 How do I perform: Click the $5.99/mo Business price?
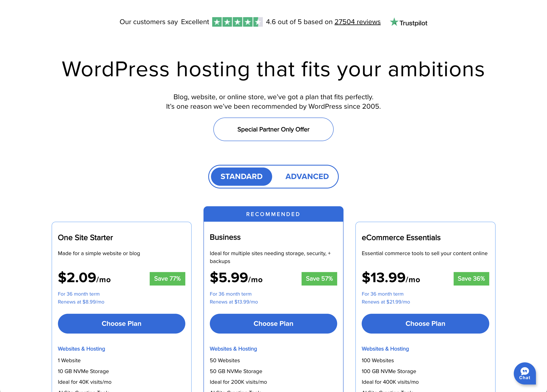click(x=236, y=278)
